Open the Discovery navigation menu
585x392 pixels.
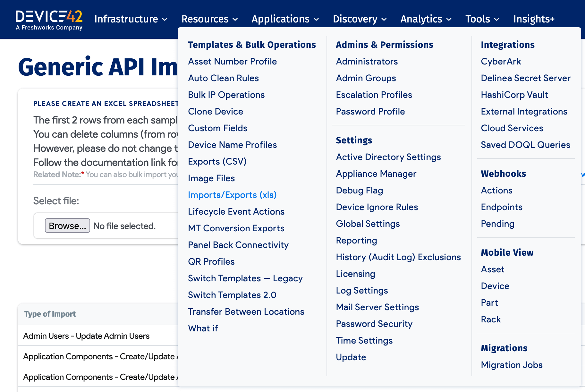tap(360, 19)
